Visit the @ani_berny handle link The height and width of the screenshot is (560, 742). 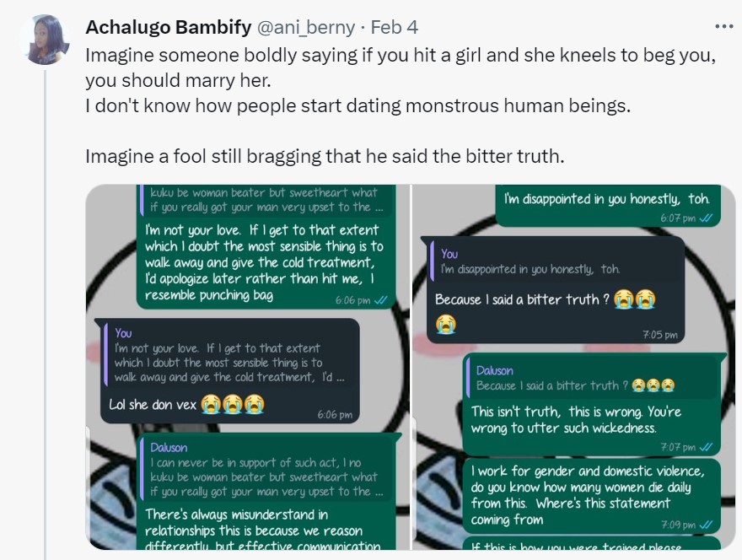click(x=304, y=27)
